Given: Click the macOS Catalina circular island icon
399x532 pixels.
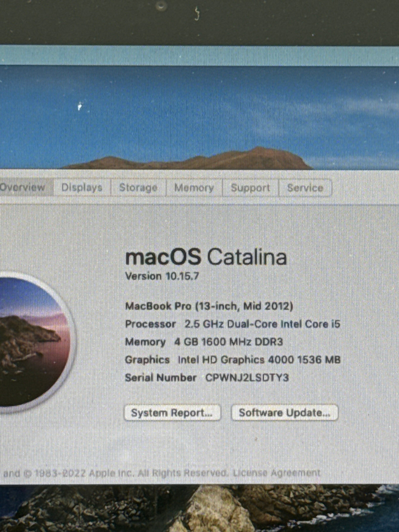Looking at the screenshot, I should click(x=34, y=342).
